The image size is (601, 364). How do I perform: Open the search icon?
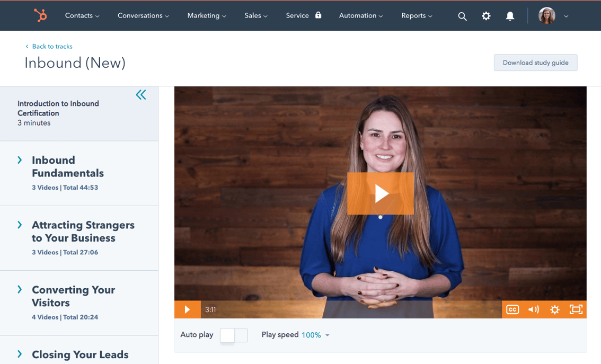click(x=462, y=16)
